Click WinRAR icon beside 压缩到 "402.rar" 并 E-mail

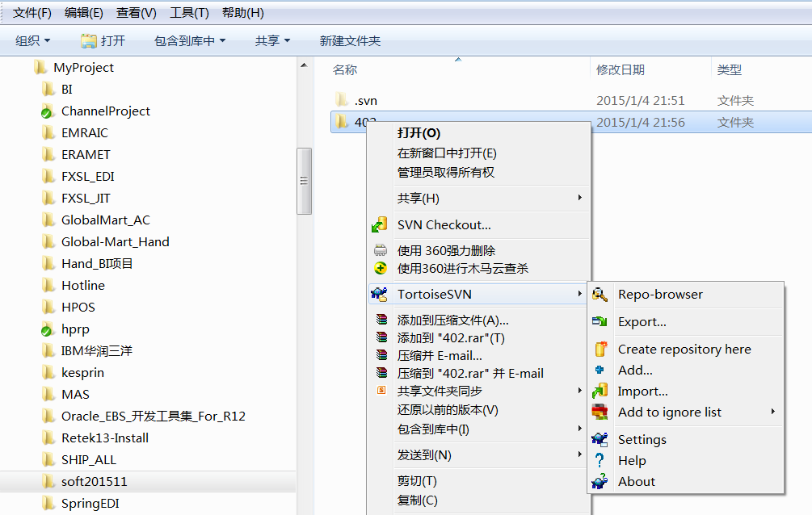coord(381,373)
